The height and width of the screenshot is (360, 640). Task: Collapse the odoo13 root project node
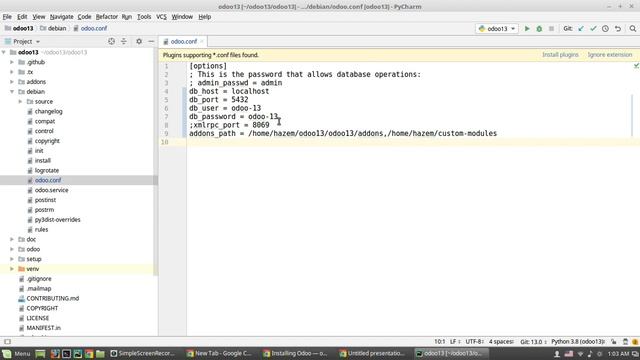tap(4, 52)
